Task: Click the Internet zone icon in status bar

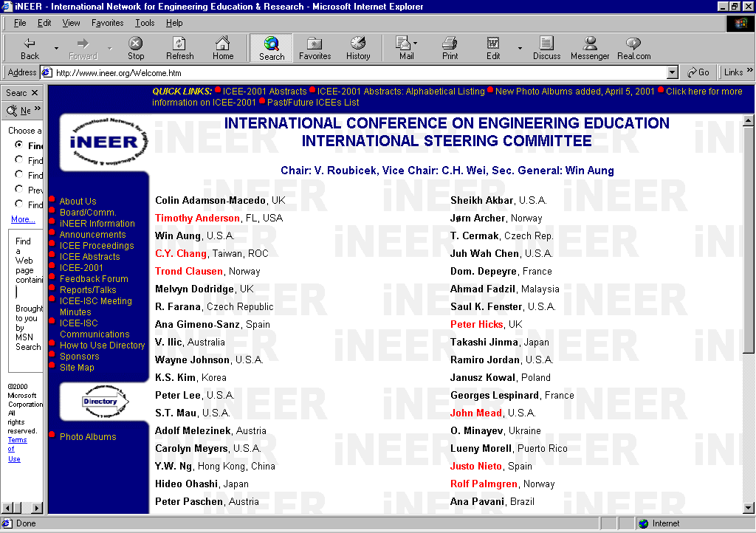Action: 643,523
